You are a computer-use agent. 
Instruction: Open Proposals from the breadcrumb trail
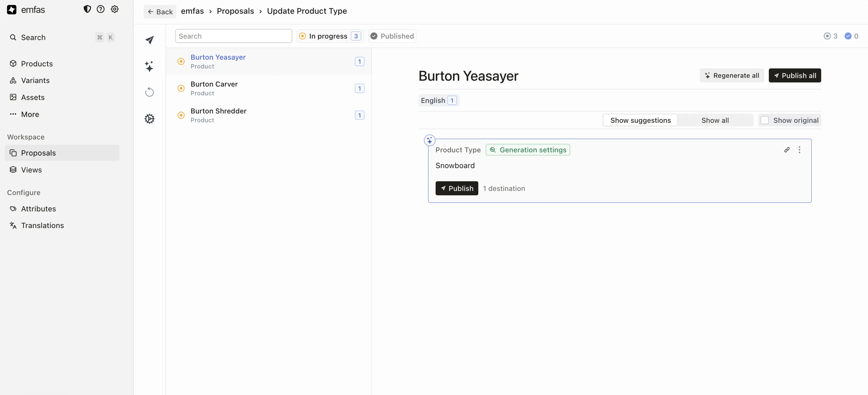(x=236, y=11)
